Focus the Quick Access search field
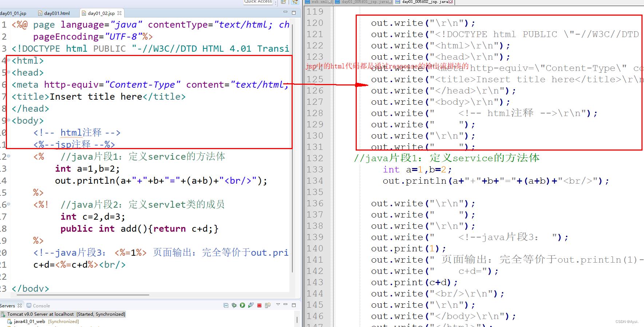The image size is (644, 327). pyautogui.click(x=258, y=2)
